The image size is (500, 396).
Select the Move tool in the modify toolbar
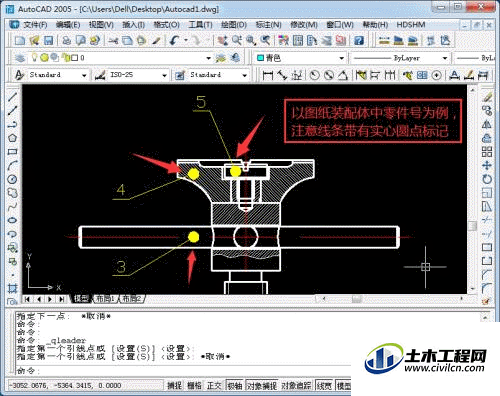pos(487,165)
